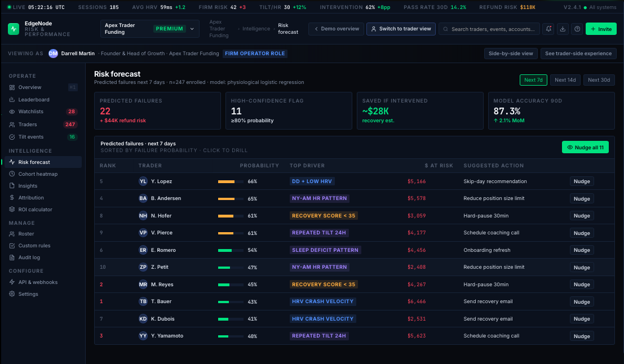This screenshot has height=364, width=624.
Task: Click the Saved If Intervened card
Action: point(420,110)
